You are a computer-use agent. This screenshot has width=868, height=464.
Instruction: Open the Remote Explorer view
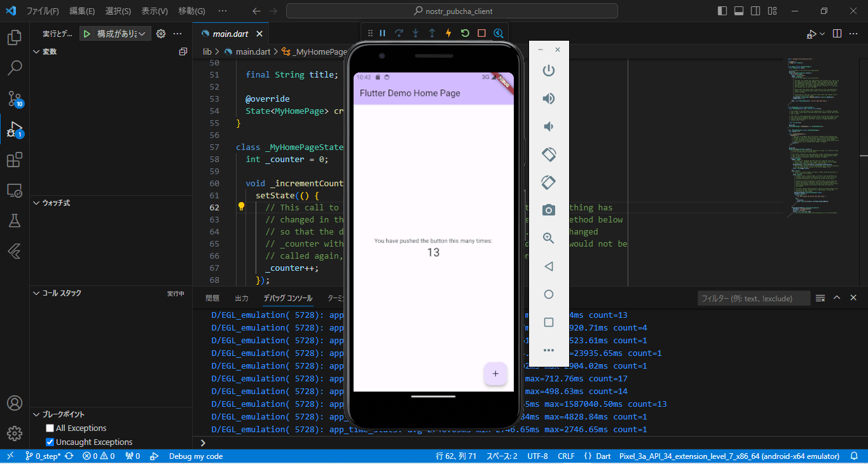click(15, 190)
